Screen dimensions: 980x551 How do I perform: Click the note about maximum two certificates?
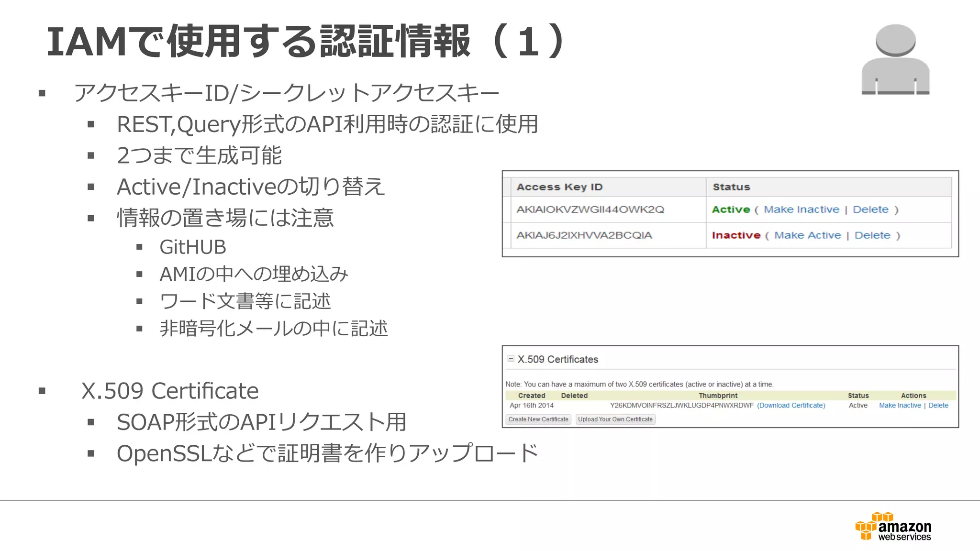639,384
